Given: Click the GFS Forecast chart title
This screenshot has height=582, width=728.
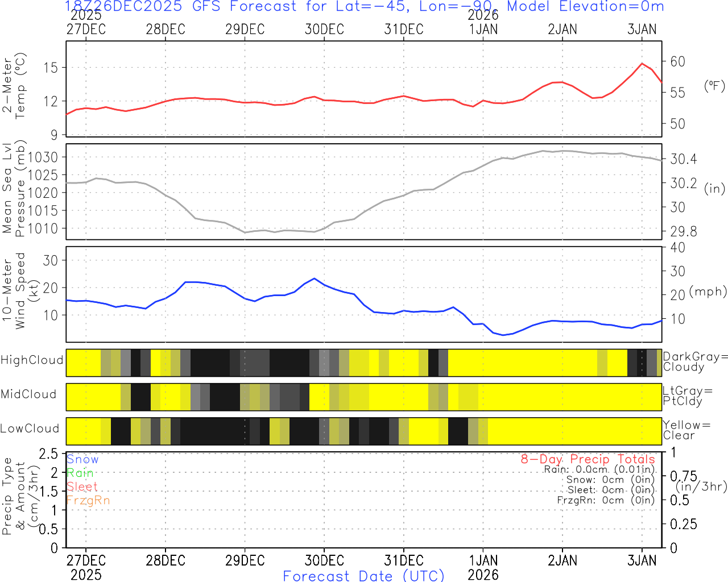Looking at the screenshot, I should tap(364, 6).
